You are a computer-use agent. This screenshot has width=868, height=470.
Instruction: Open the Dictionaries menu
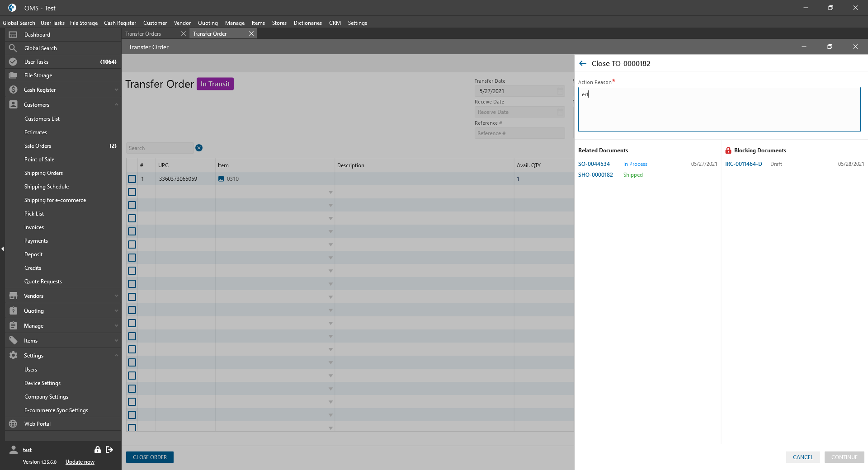click(307, 23)
